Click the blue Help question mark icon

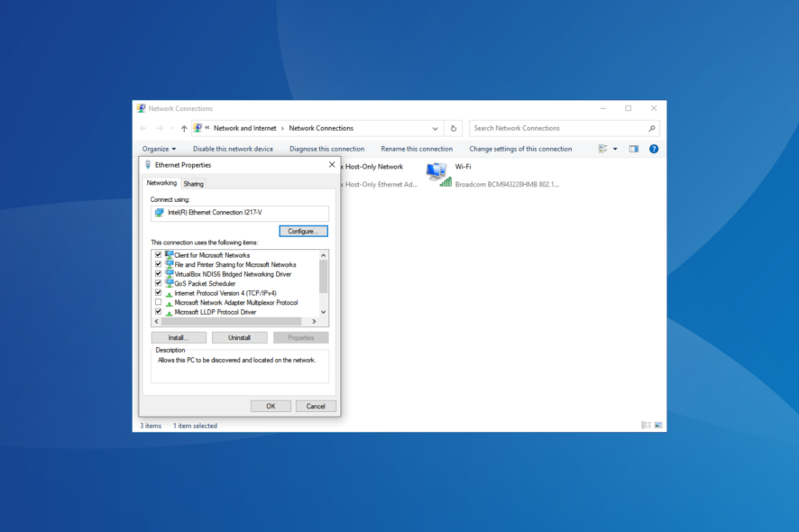[x=654, y=149]
